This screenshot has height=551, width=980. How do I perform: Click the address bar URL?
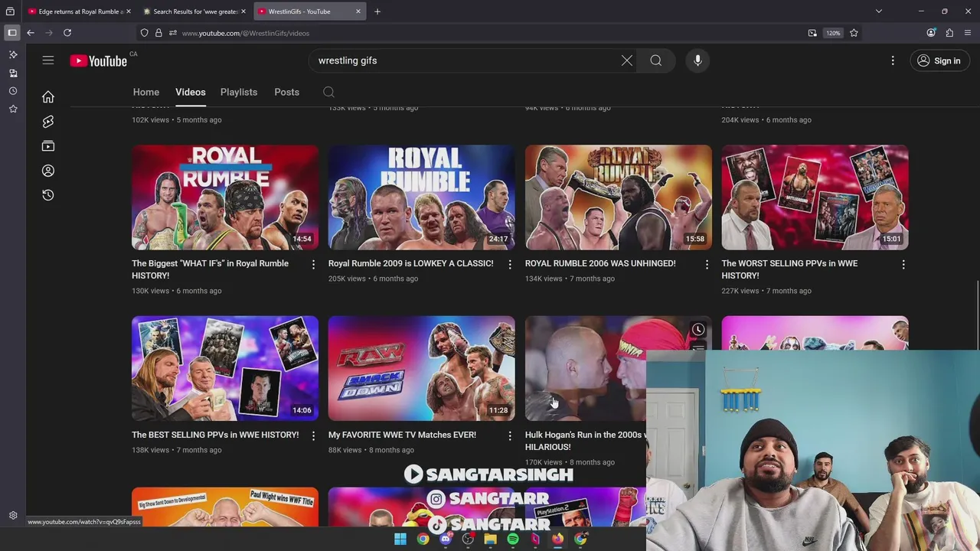246,33
